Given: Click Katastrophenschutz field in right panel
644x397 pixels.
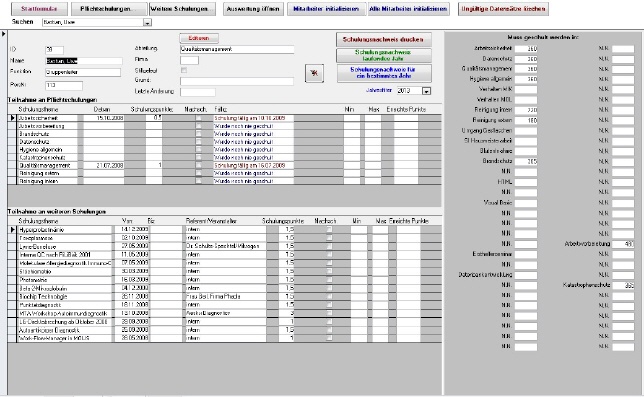Looking at the screenshot, I should coord(623,285).
